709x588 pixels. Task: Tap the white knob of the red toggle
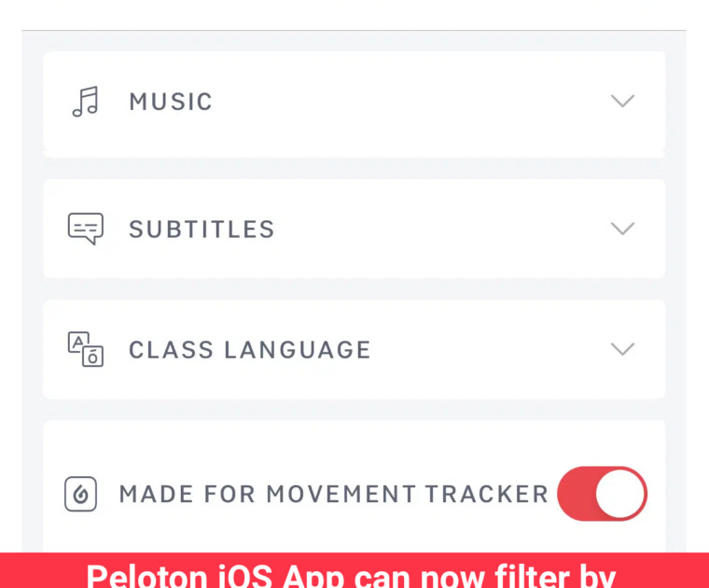(x=620, y=494)
